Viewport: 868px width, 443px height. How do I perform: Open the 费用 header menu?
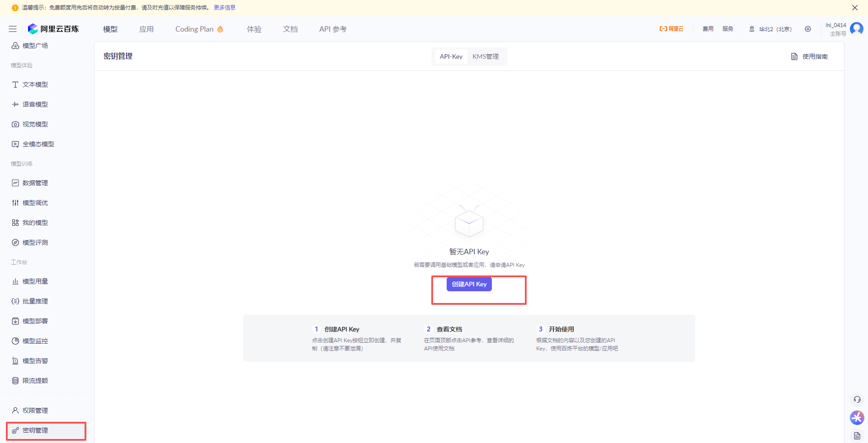click(x=708, y=29)
